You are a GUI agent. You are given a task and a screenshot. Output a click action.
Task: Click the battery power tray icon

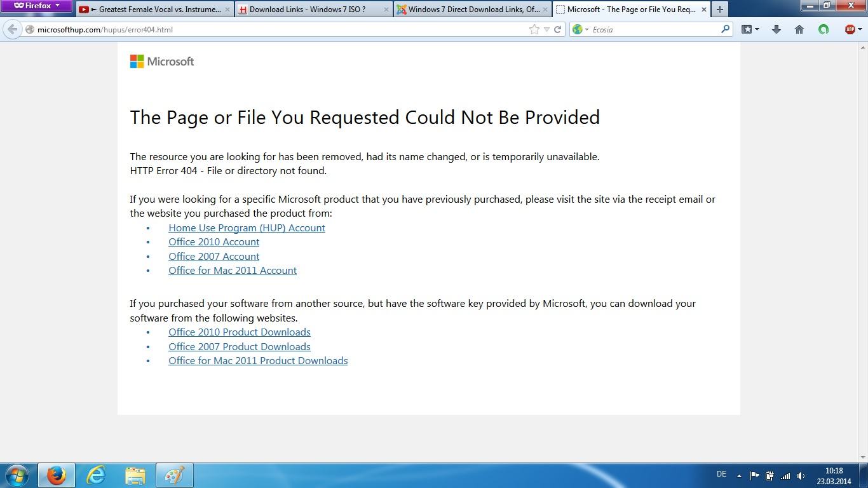pyautogui.click(x=770, y=475)
